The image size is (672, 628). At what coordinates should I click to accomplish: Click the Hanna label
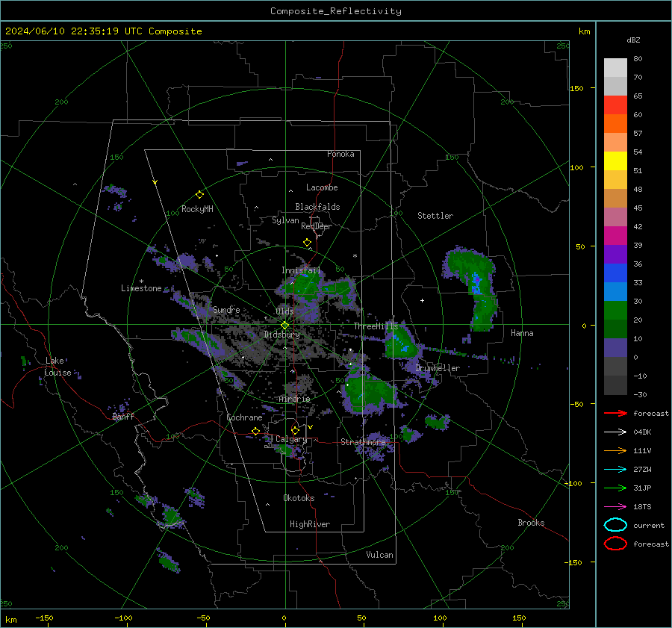coord(522,333)
